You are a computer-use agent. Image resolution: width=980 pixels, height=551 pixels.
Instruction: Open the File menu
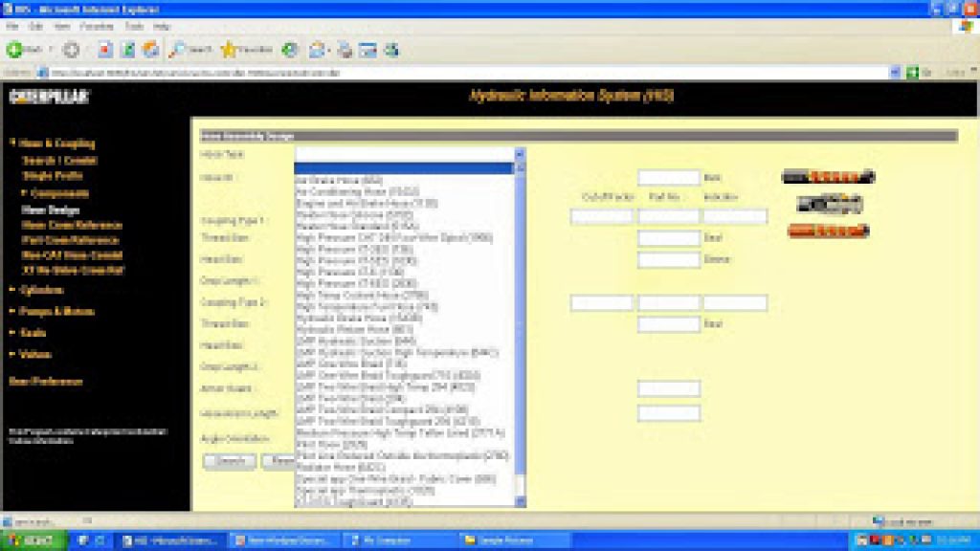11,27
